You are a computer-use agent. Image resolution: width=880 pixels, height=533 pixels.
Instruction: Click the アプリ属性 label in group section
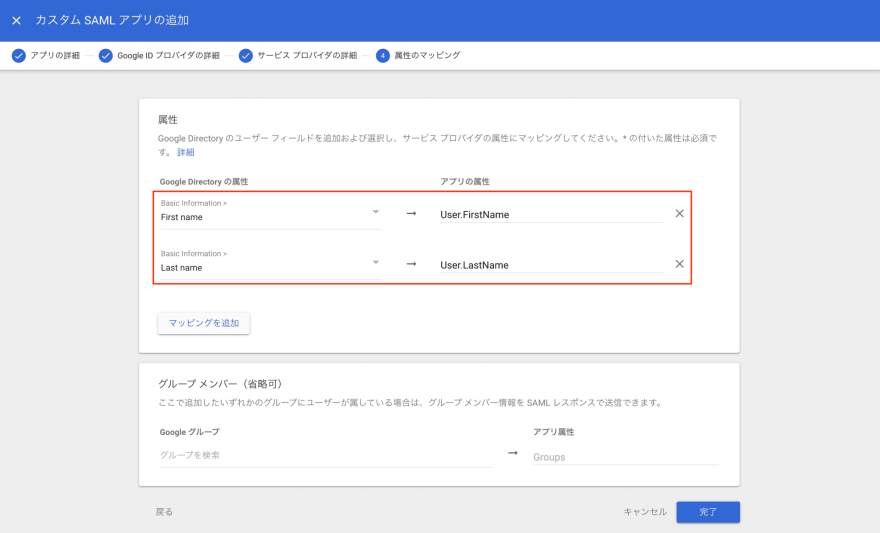[x=553, y=432]
